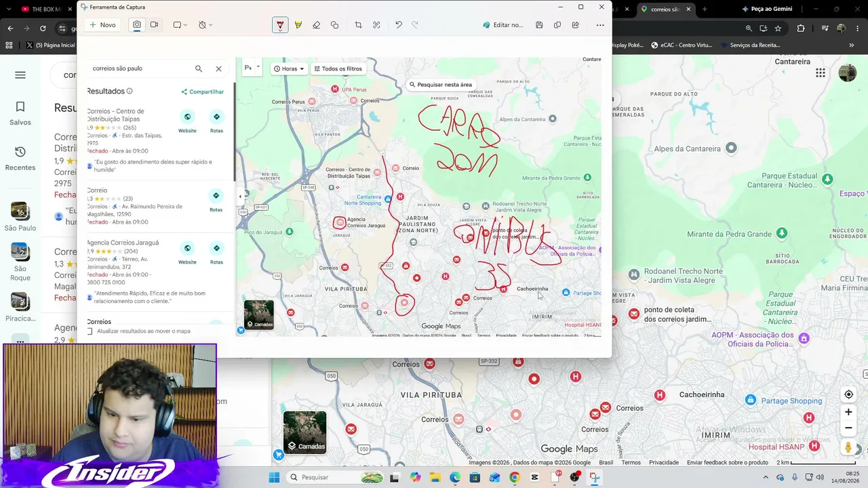Screen dimensions: 868x488
Task: Open Microsoft Edge from the taskbar
Action: pyautogui.click(x=455, y=477)
